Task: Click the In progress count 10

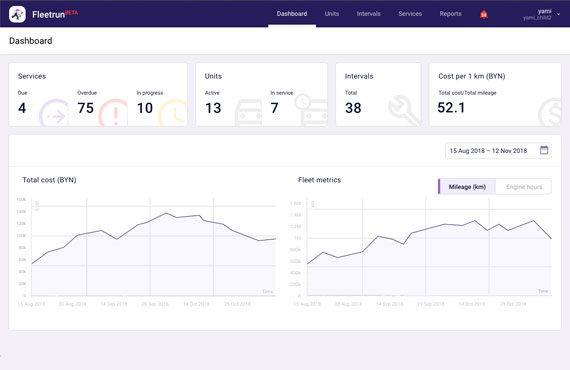Action: tap(145, 108)
